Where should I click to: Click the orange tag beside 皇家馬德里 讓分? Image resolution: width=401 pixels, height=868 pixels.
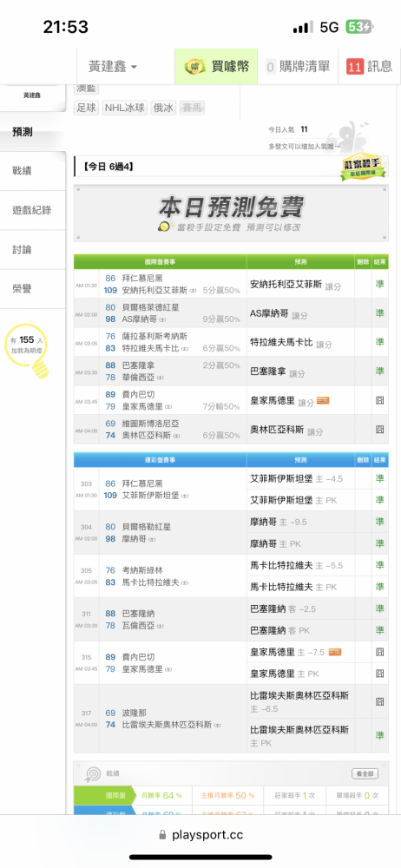[x=323, y=401]
